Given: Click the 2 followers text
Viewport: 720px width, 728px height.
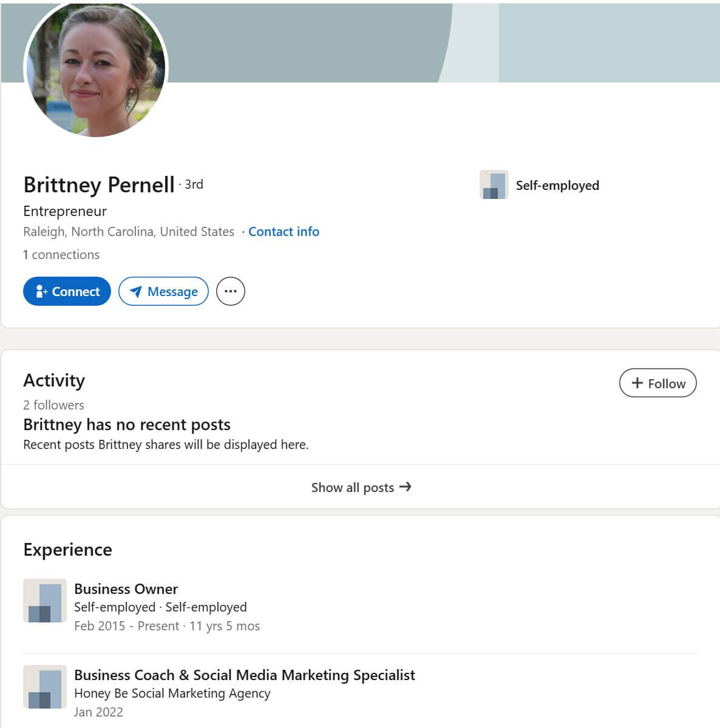Looking at the screenshot, I should click(x=53, y=405).
